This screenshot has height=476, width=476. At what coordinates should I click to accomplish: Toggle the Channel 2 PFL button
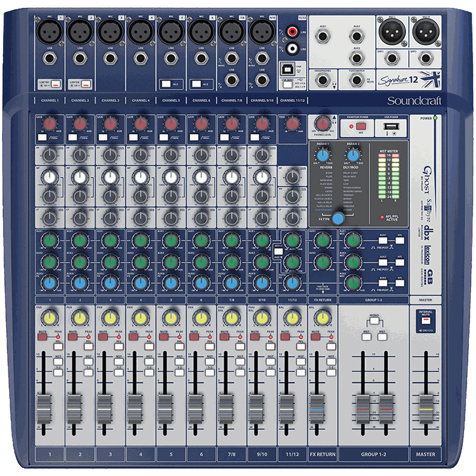pos(89,347)
